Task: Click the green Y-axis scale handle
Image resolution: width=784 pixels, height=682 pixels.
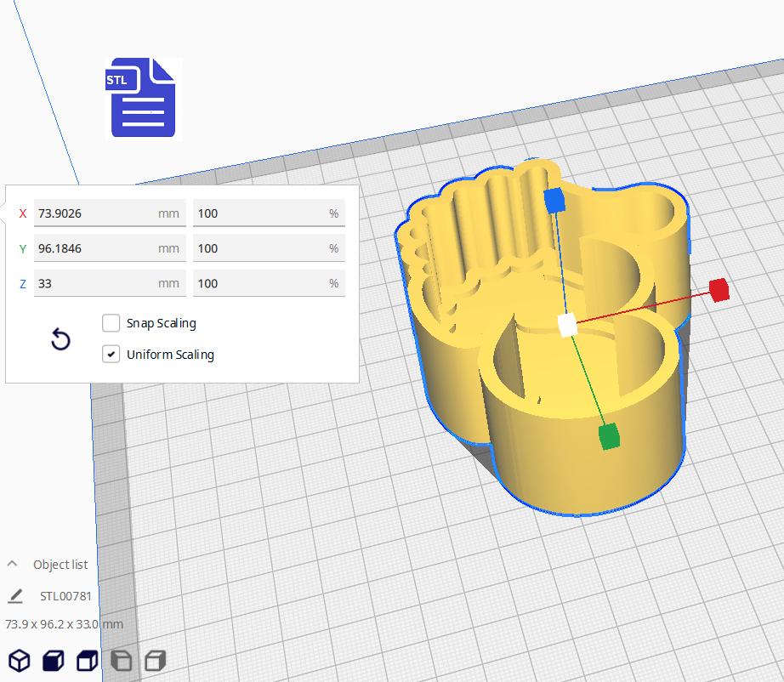Action: pos(609,436)
